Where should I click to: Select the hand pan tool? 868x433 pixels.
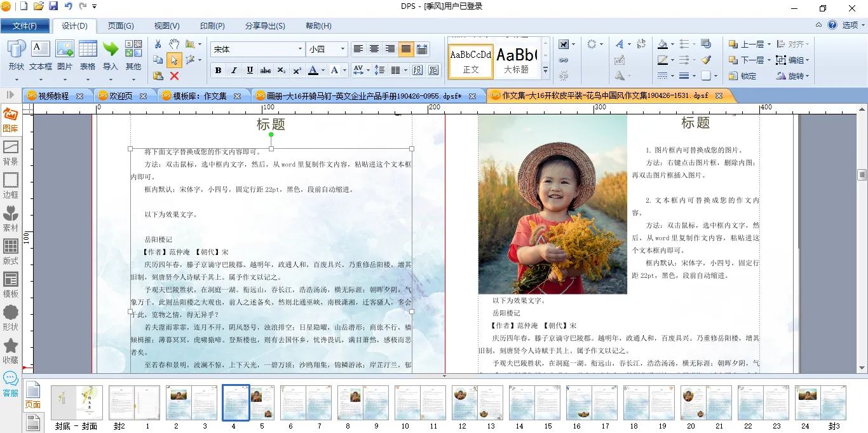coord(174,44)
